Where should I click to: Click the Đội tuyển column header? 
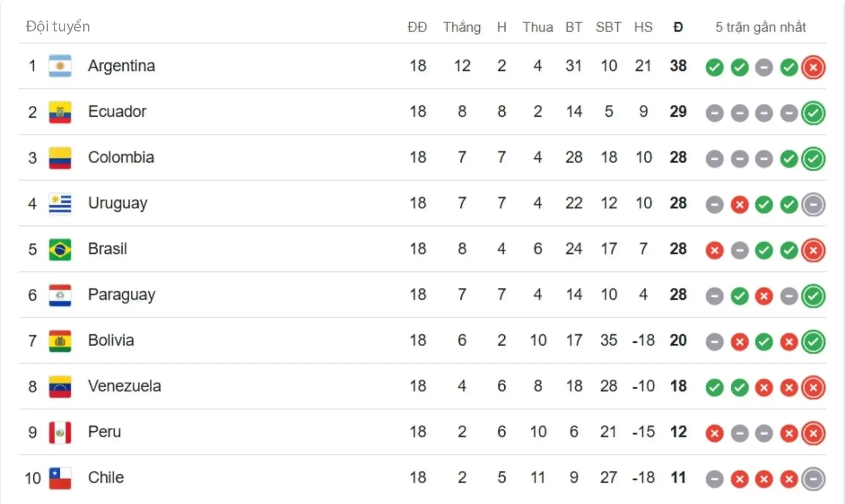(x=58, y=26)
